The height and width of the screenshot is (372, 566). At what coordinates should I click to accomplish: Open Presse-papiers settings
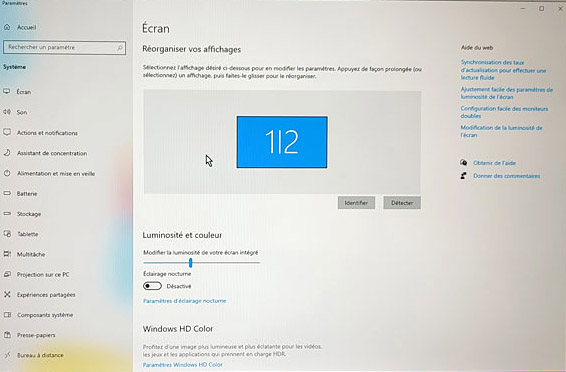(36, 335)
